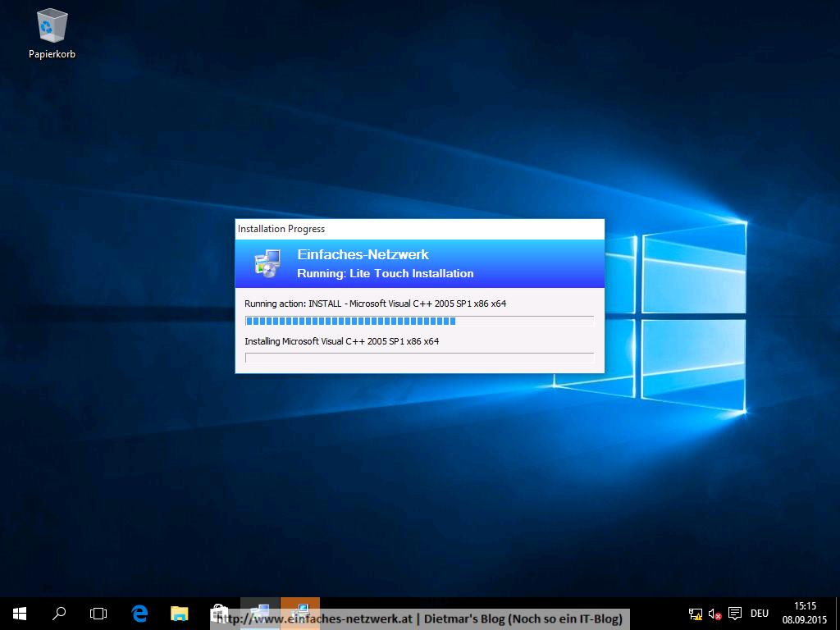Viewport: 840px width, 630px height.
Task: Click the 'Running action: INSTALL' line
Action: [x=375, y=304]
